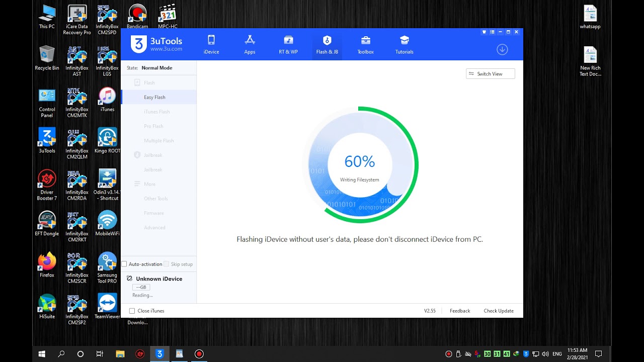
Task: Open the Toolbox tab
Action: 366,45
